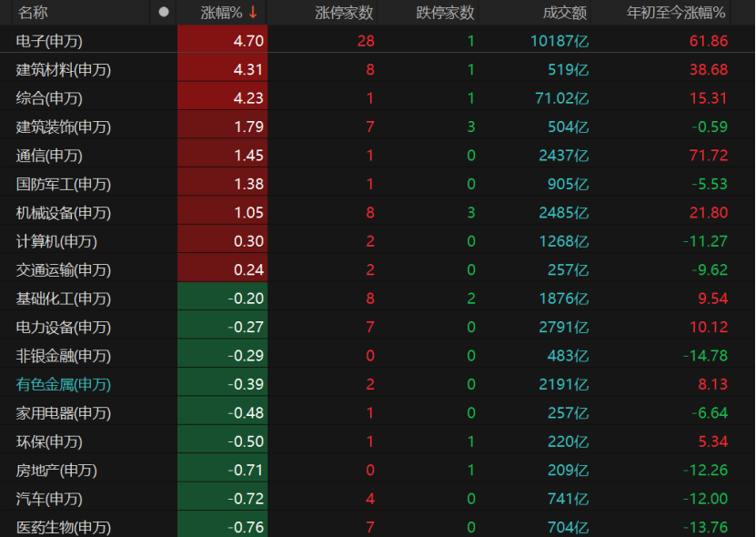Open the 汽车(申万) sector
Viewport: 756px width, 537px height.
(49, 499)
